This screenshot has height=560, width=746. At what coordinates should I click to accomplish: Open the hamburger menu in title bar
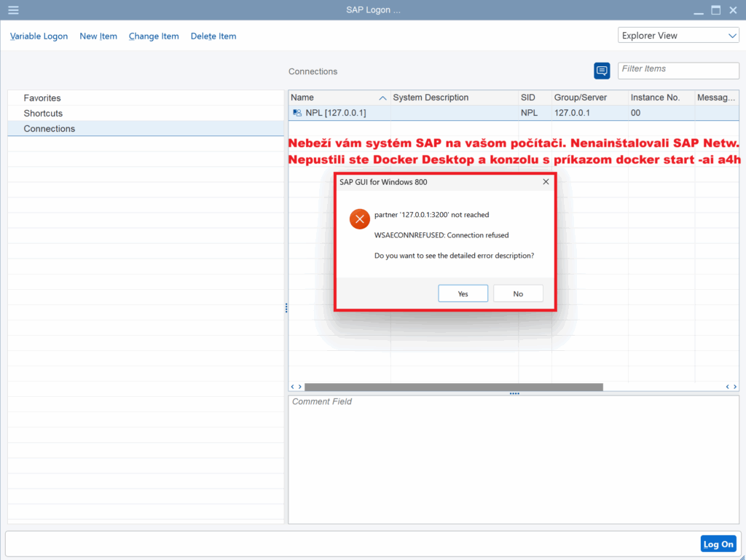[13, 10]
